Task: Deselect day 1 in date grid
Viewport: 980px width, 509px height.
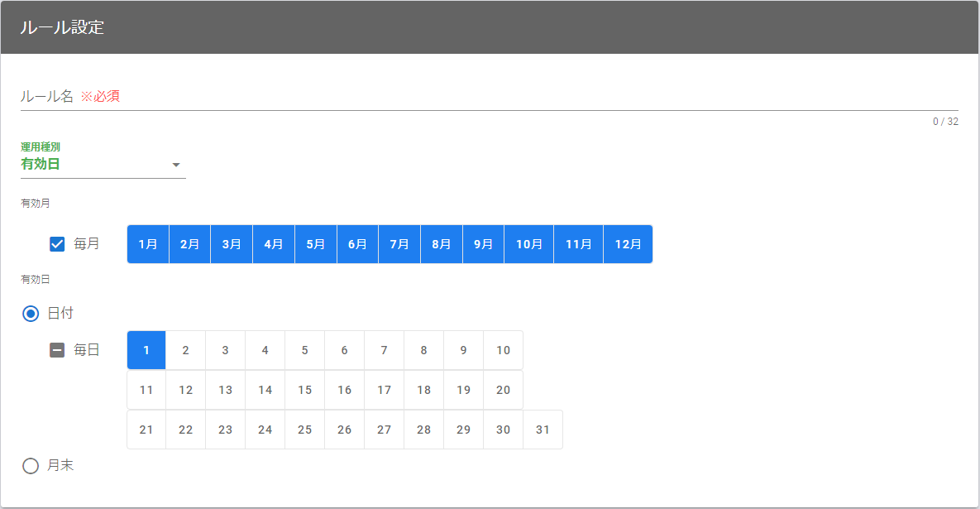Action: (x=146, y=350)
